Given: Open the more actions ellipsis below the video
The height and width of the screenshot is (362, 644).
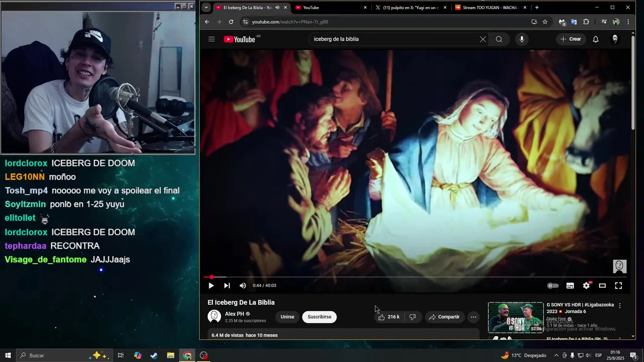Looking at the screenshot, I should pyautogui.click(x=473, y=317).
